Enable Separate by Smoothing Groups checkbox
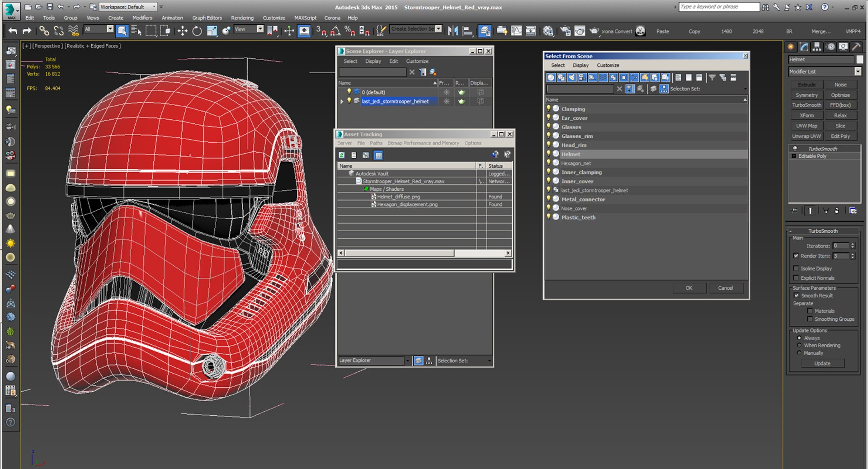Viewport: 868px width, 469px height. (x=810, y=319)
